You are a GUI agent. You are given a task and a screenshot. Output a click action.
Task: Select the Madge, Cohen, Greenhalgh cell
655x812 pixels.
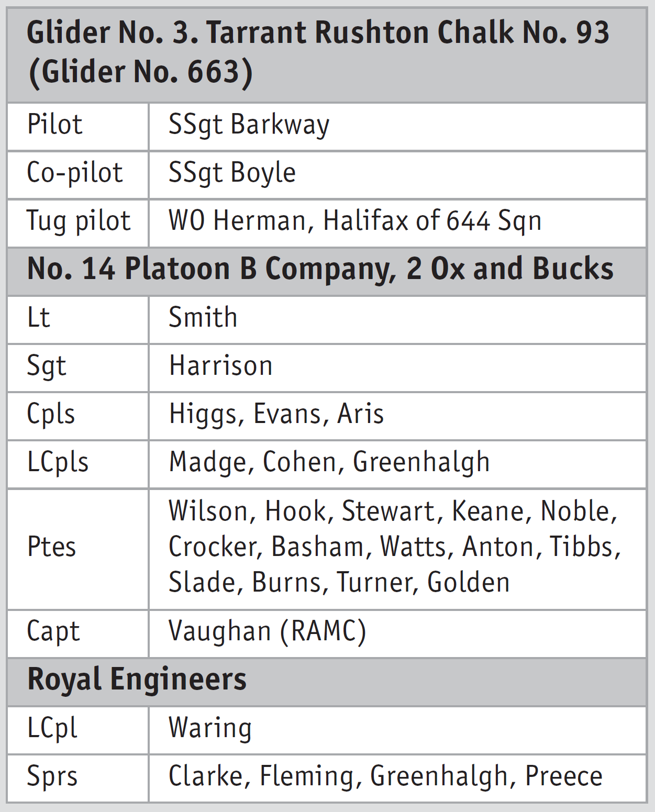click(329, 463)
